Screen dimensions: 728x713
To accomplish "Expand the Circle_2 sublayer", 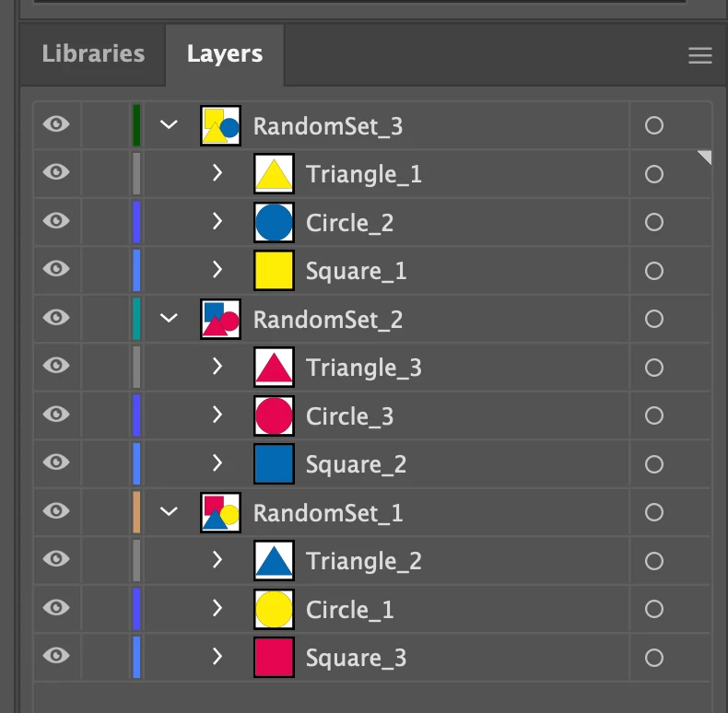I will pyautogui.click(x=217, y=221).
